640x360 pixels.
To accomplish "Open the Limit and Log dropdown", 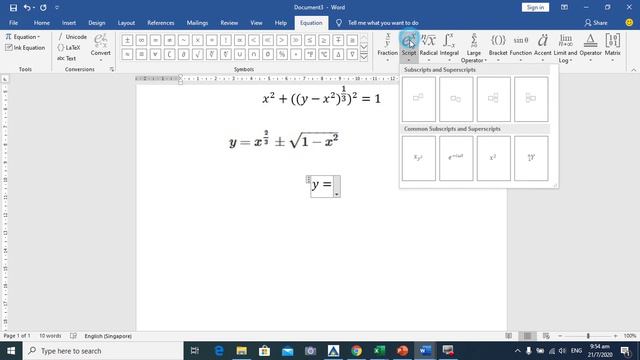I will point(565,48).
